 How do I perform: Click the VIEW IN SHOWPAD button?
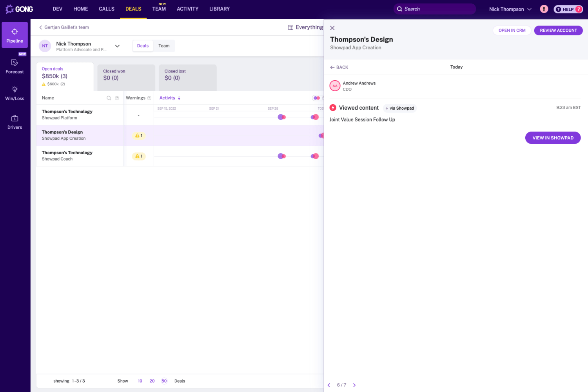pyautogui.click(x=553, y=138)
